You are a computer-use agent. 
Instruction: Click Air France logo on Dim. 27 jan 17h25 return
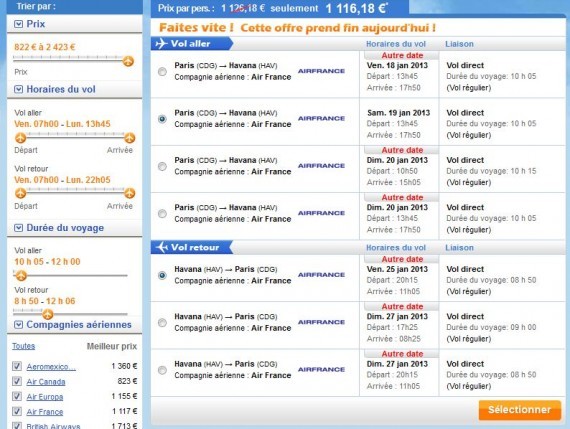click(321, 322)
